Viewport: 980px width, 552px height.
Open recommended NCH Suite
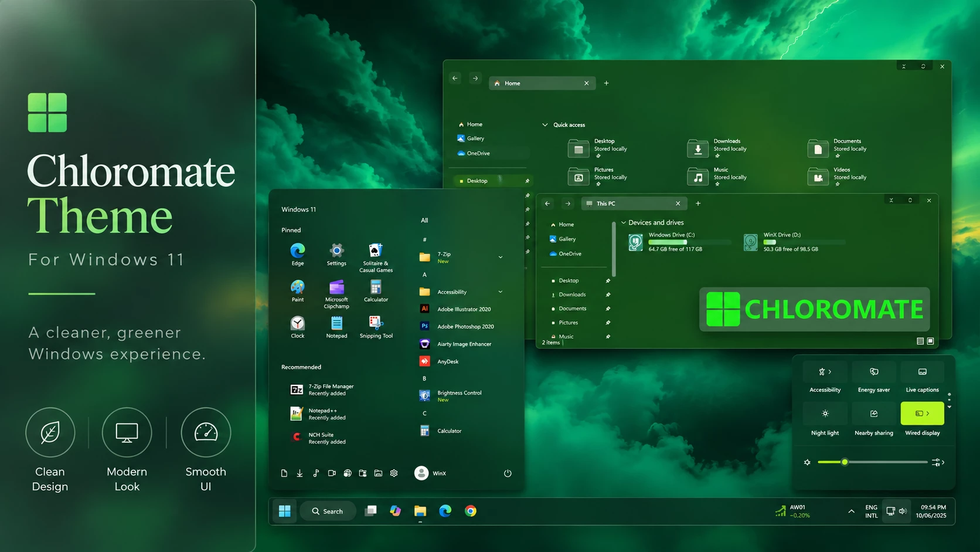[319, 438]
